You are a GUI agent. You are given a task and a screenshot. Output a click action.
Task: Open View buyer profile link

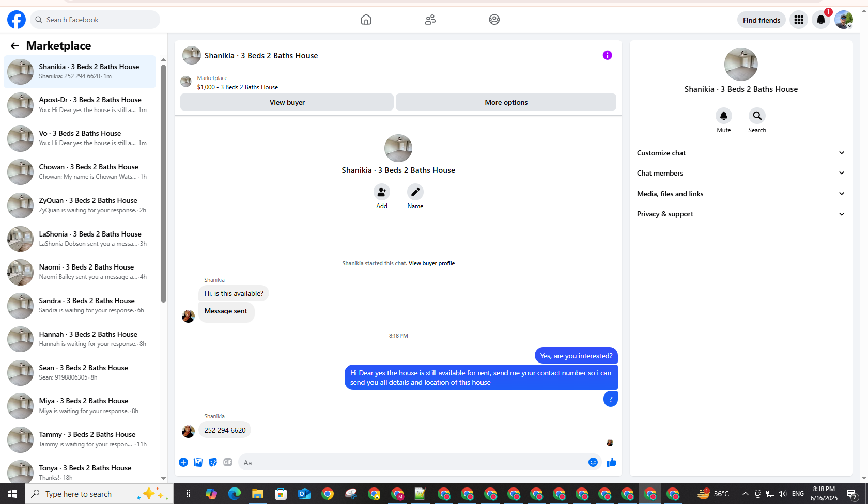click(431, 263)
